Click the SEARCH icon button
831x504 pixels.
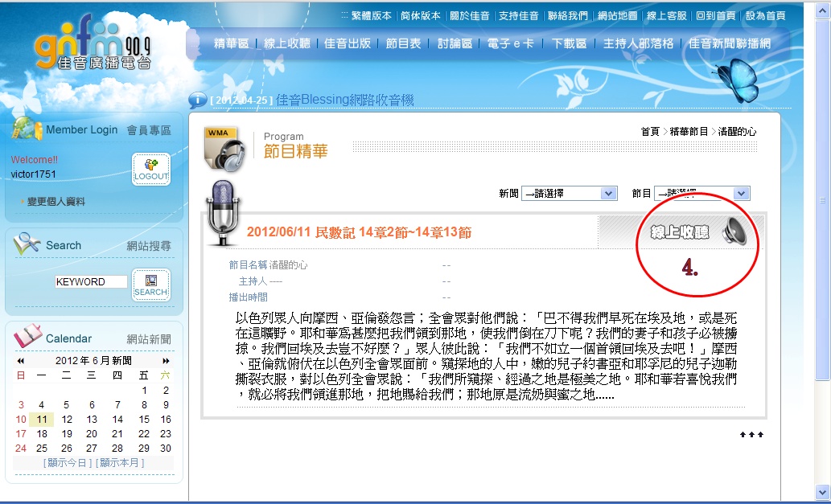click(151, 285)
